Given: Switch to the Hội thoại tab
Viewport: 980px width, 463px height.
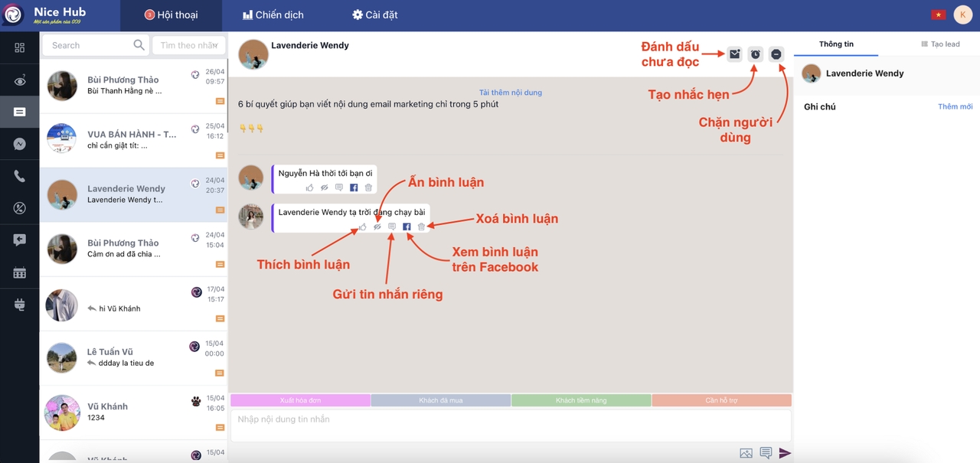Looking at the screenshot, I should coord(171,15).
